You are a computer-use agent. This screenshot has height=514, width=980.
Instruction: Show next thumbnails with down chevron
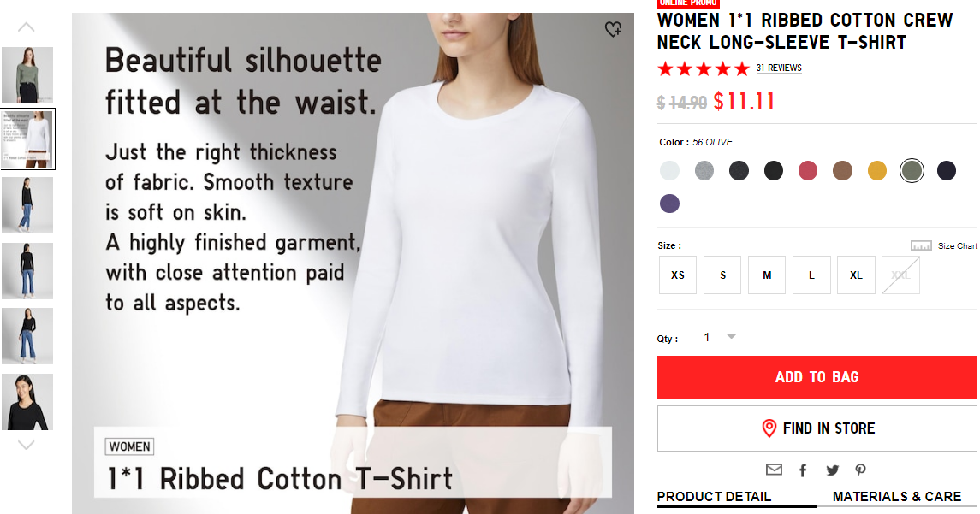point(26,445)
